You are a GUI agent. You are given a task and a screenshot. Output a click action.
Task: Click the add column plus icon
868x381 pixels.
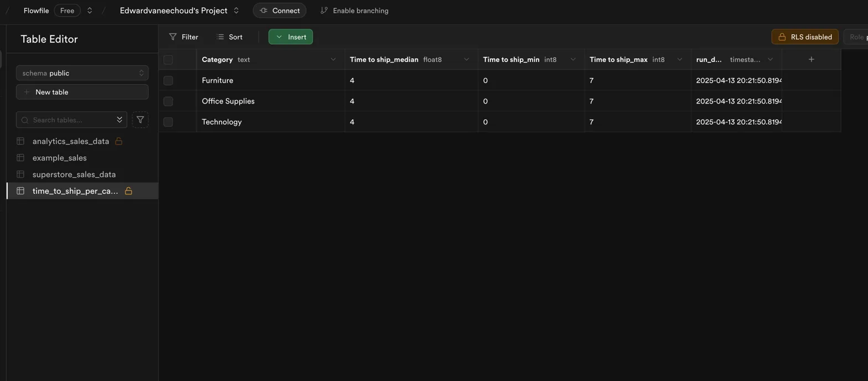(x=811, y=59)
